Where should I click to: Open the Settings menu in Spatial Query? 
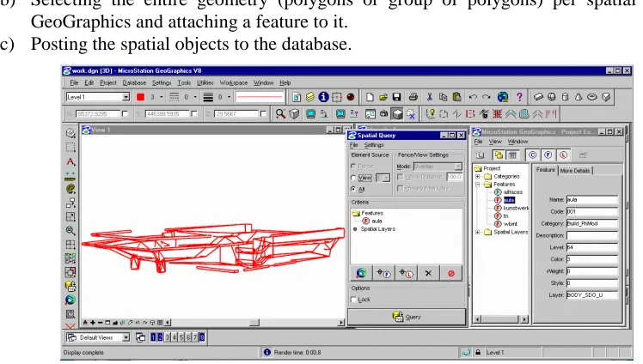374,145
